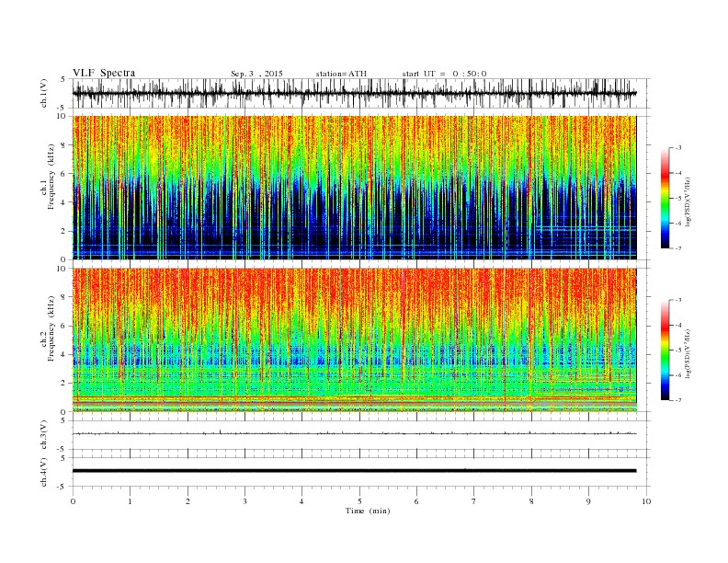Click the ch.3 voltage trace line

pos(354,433)
